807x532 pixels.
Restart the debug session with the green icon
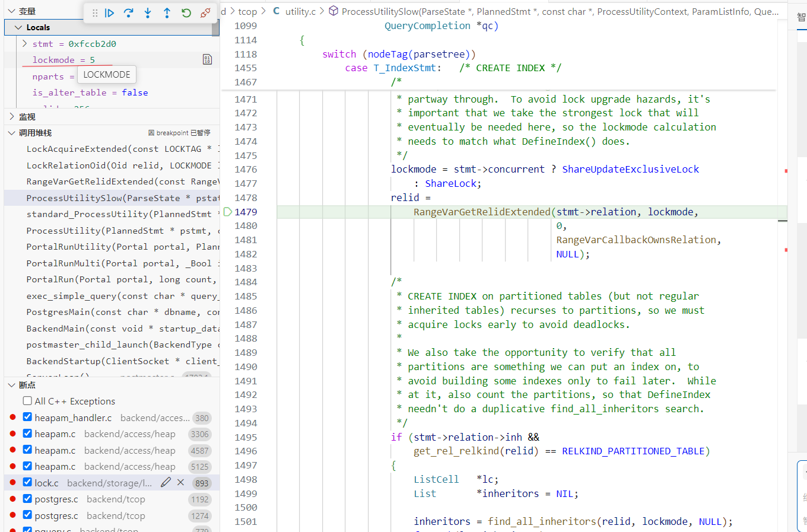186,13
